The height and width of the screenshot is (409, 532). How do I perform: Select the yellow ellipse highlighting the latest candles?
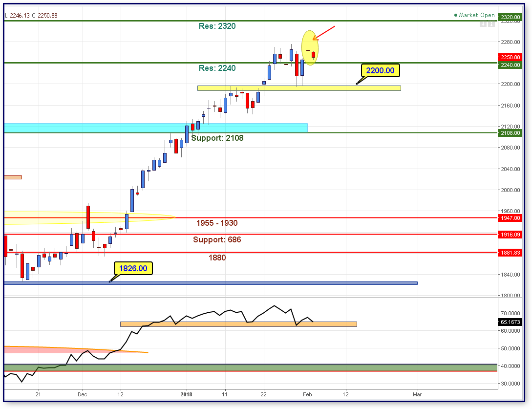click(310, 47)
